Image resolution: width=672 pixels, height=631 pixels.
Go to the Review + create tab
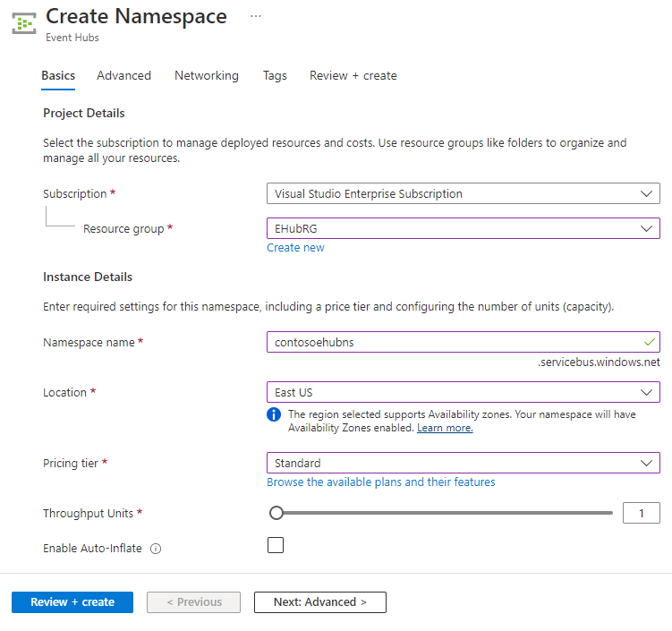click(x=353, y=76)
